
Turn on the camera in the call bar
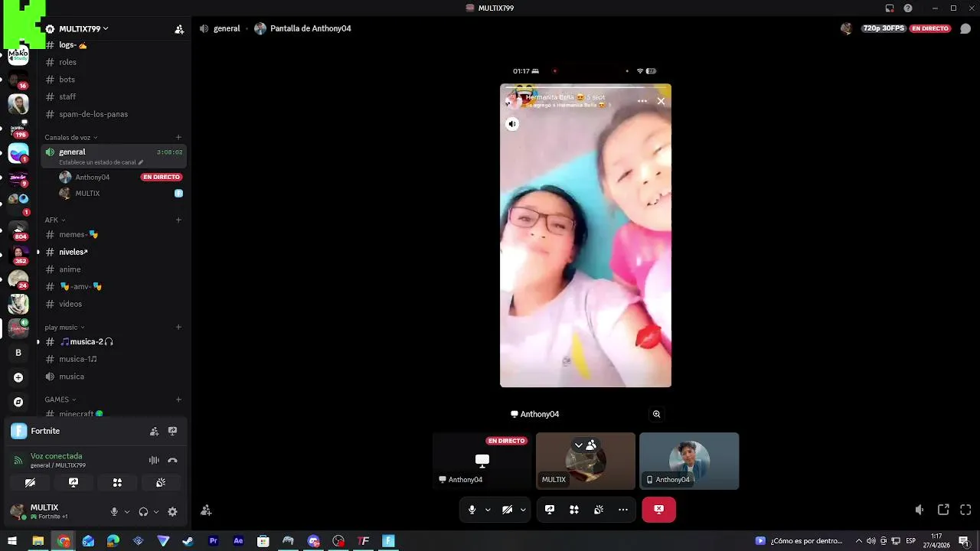click(x=507, y=510)
